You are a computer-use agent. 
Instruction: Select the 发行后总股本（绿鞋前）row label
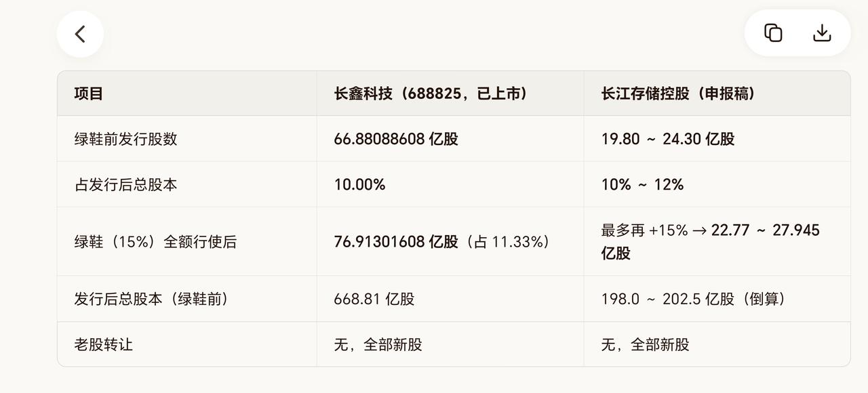pos(153,298)
